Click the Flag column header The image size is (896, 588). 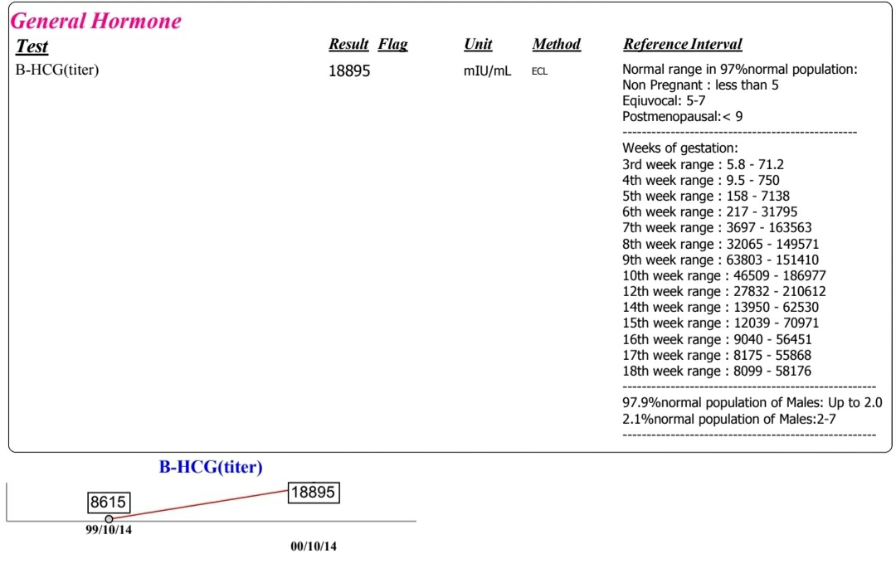[x=393, y=44]
